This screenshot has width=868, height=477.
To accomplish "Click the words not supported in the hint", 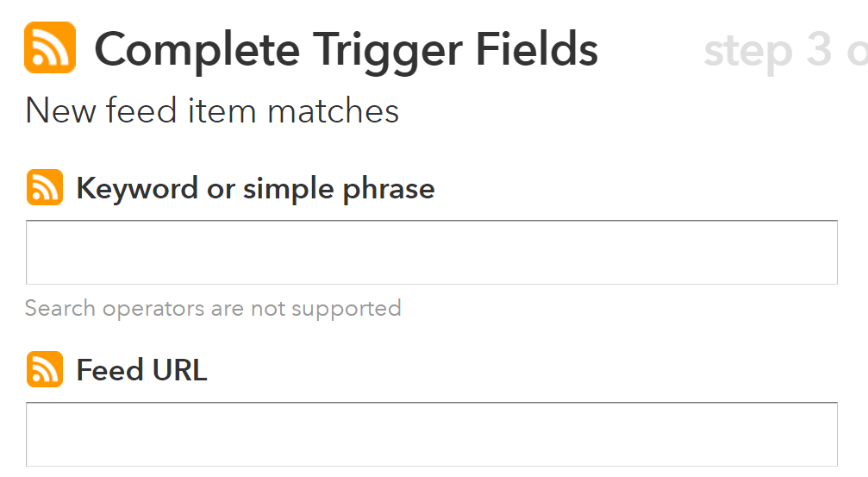I will click(x=326, y=309).
